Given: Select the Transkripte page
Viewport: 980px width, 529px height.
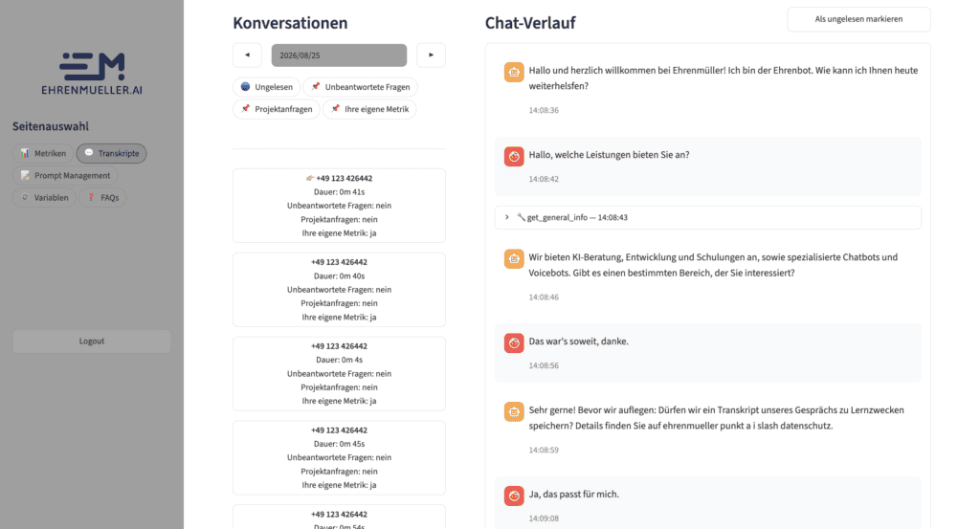Looking at the screenshot, I should pos(112,153).
